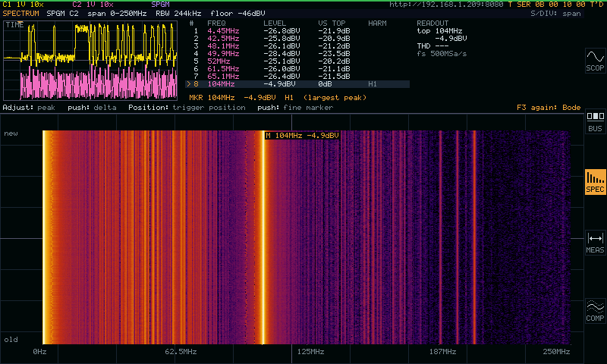Select peak row 5 at 52MHz
The width and height of the screenshot is (607, 364).
[297, 61]
